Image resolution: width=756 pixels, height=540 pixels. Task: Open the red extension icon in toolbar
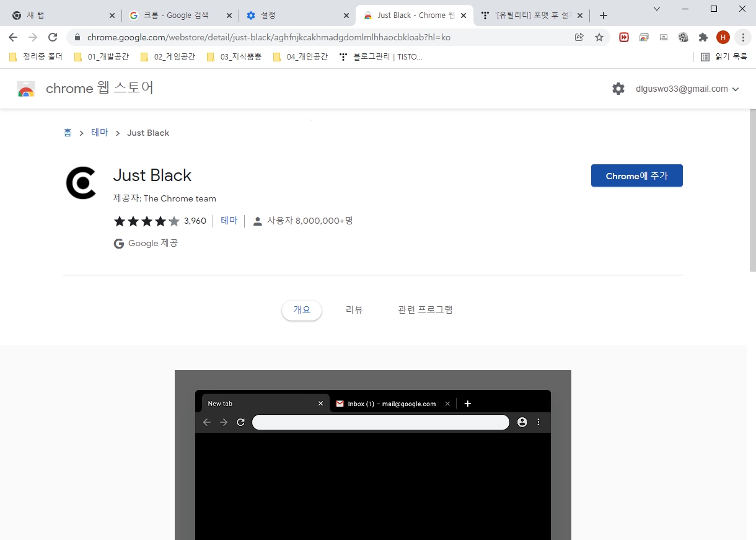click(624, 37)
